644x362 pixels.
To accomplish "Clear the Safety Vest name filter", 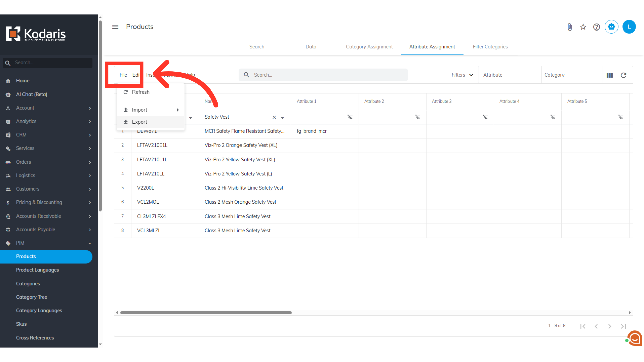I will [274, 117].
